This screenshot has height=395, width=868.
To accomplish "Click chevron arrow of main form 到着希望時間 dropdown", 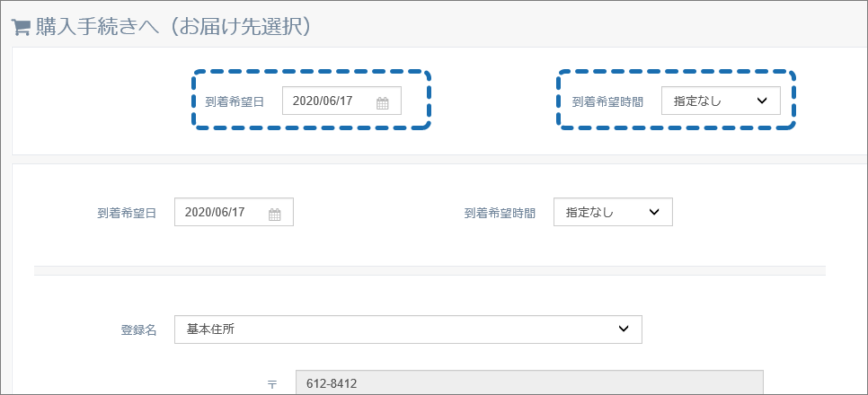I will [x=654, y=212].
